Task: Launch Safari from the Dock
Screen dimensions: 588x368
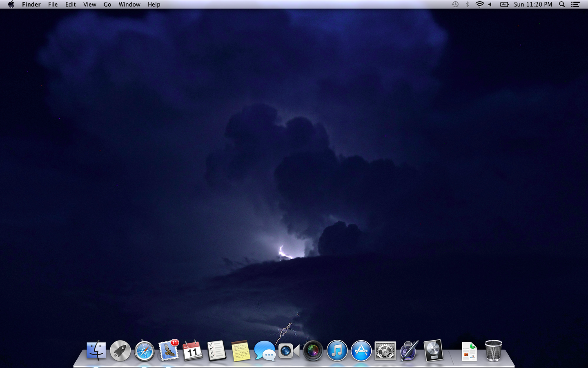Action: point(145,351)
